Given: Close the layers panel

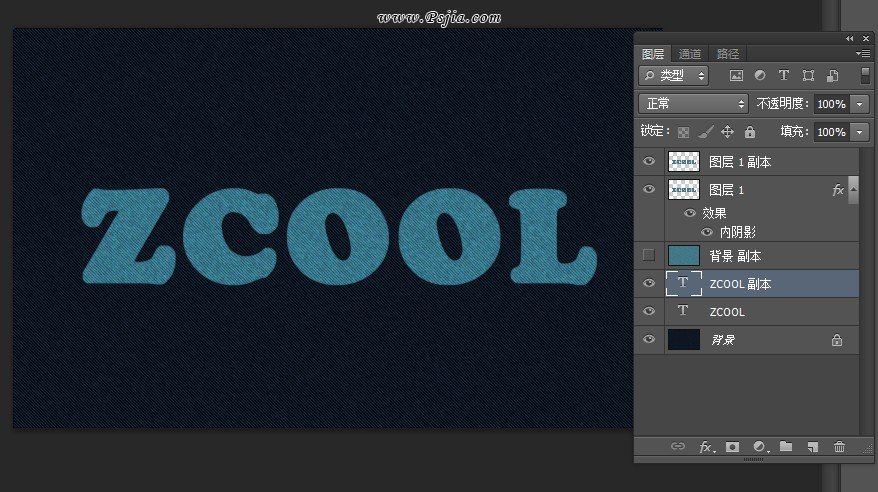Looking at the screenshot, I should (x=866, y=39).
